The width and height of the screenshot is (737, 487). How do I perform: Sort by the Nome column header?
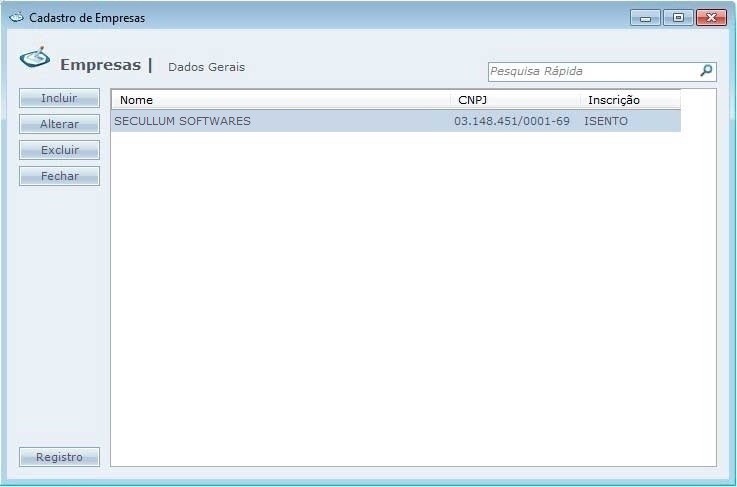[x=280, y=100]
